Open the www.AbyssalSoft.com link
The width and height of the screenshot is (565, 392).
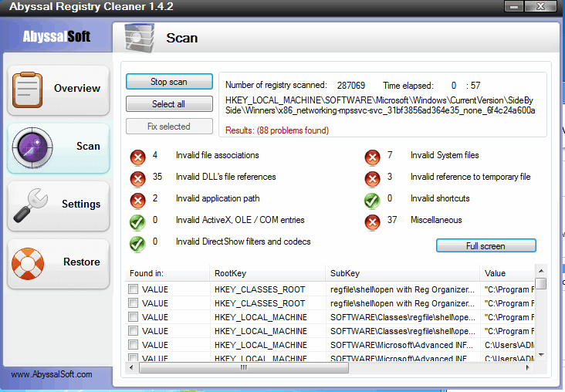[x=52, y=374]
